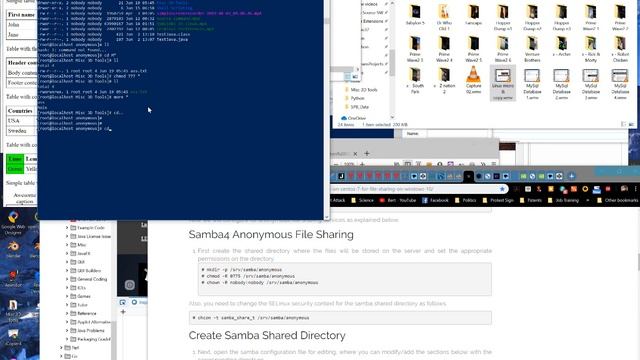Viewport: 640px width, 360px height.
Task: Select the IDEs folder in the tree
Action: [81, 288]
